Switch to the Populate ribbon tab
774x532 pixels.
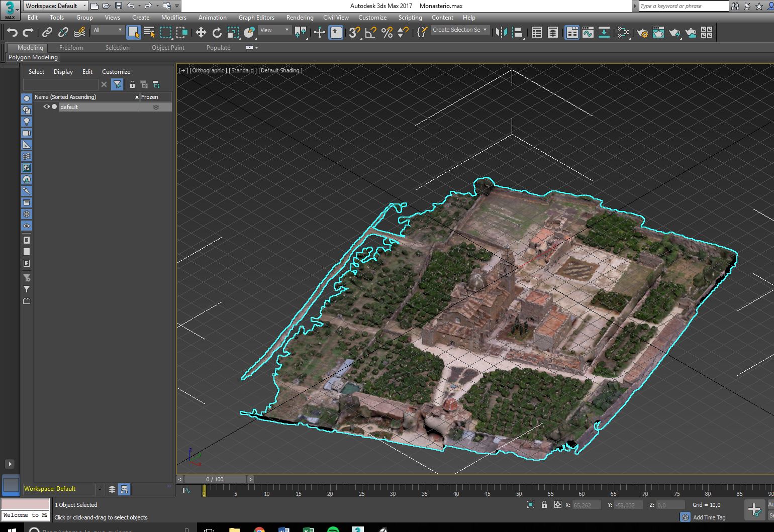pos(218,48)
